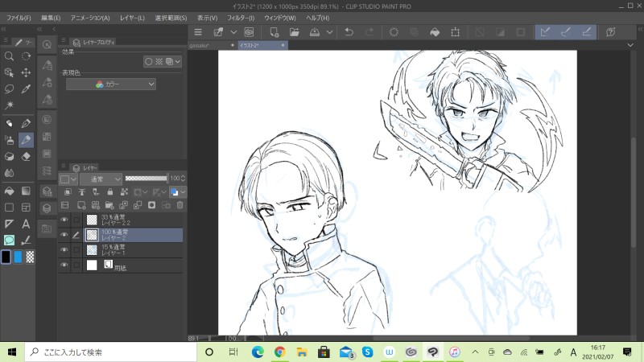The width and height of the screenshot is (644, 362).
Task: Select the Gradient tool
Action: click(x=26, y=191)
